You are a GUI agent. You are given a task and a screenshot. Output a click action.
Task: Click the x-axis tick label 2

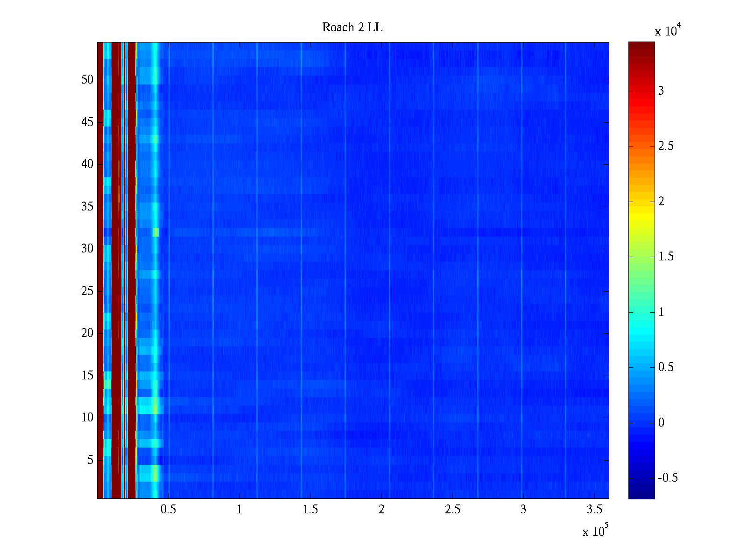[381, 510]
